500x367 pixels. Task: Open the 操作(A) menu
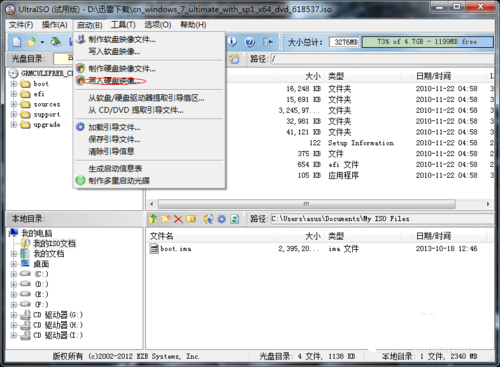click(54, 25)
